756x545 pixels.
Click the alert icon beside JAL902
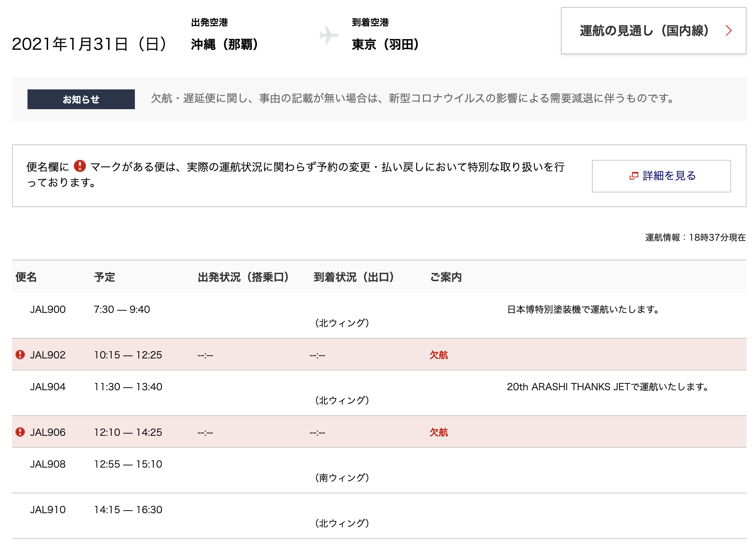20,355
